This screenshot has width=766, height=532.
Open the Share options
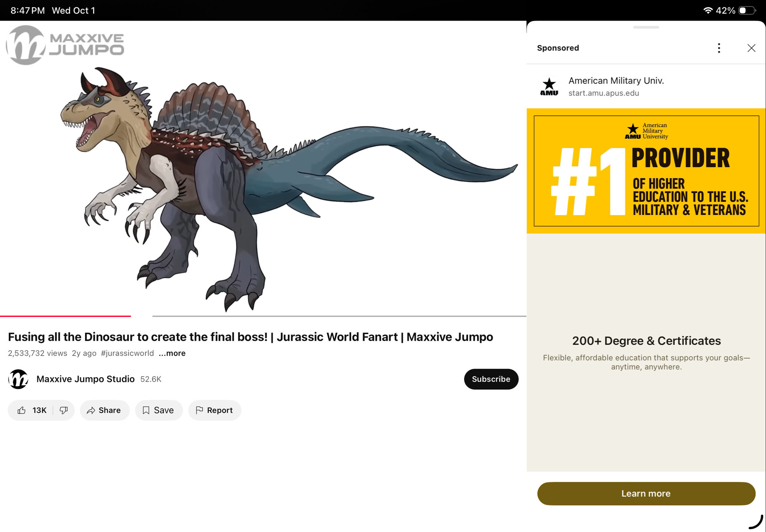coord(104,410)
